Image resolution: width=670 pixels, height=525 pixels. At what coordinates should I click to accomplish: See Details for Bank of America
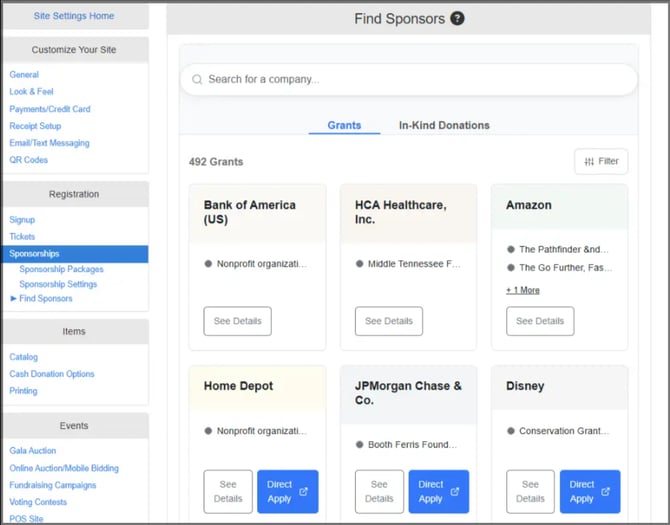click(x=237, y=321)
